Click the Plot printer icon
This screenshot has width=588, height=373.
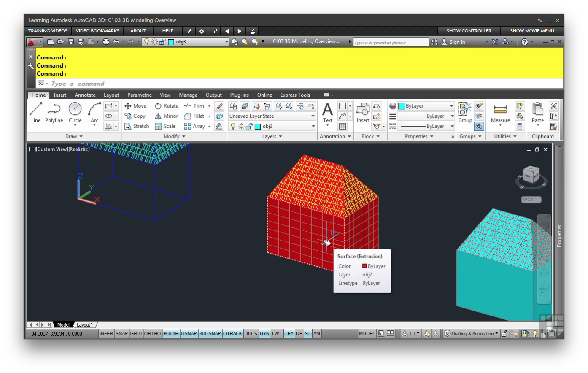click(106, 41)
